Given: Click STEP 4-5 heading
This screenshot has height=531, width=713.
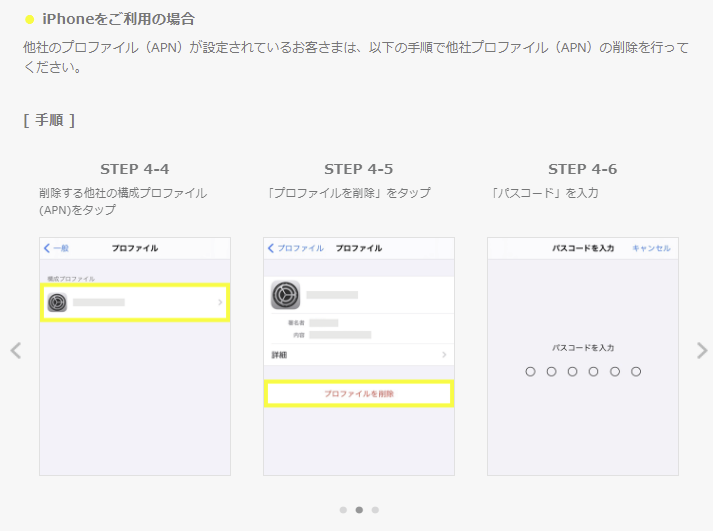Looking at the screenshot, I should [358, 169].
